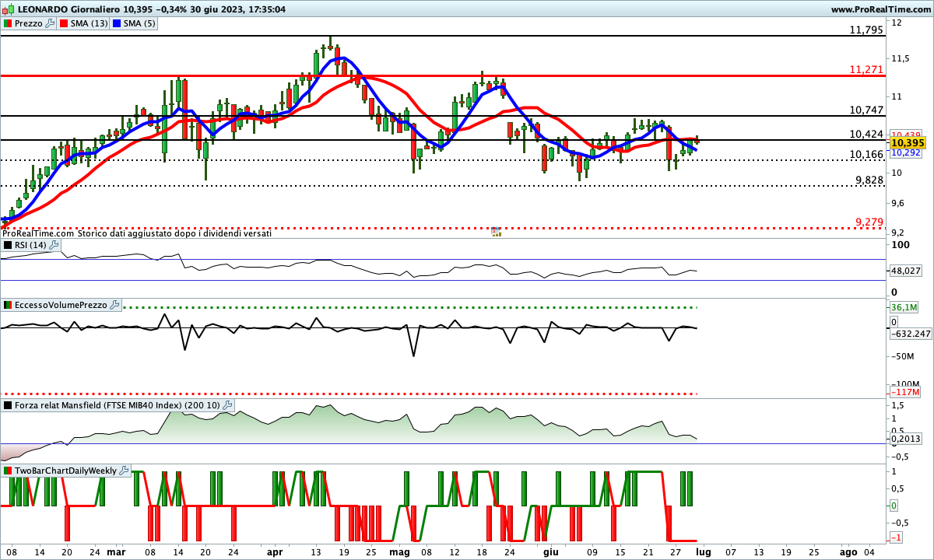Open the Forza relat Mansfield settings wrench

tap(227, 405)
